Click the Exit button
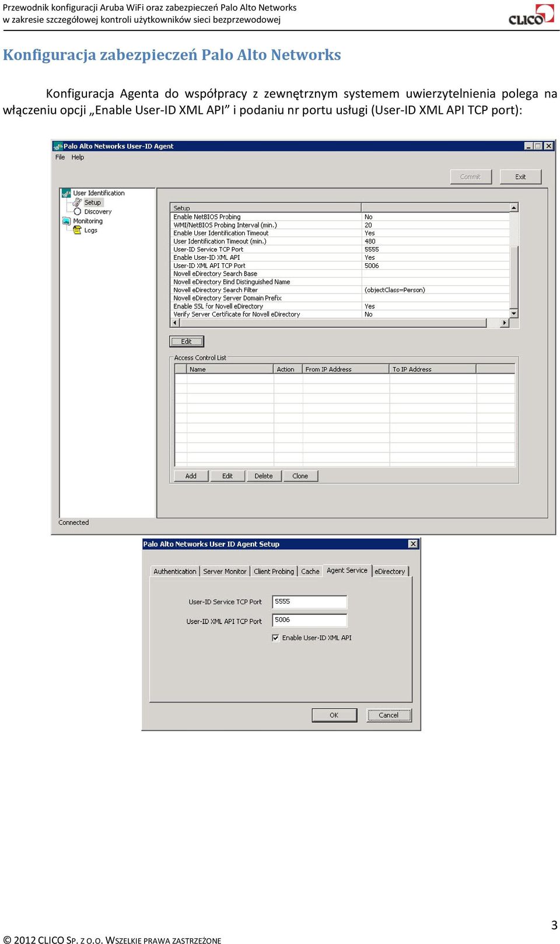The width and height of the screenshot is (560, 944). pyautogui.click(x=520, y=177)
